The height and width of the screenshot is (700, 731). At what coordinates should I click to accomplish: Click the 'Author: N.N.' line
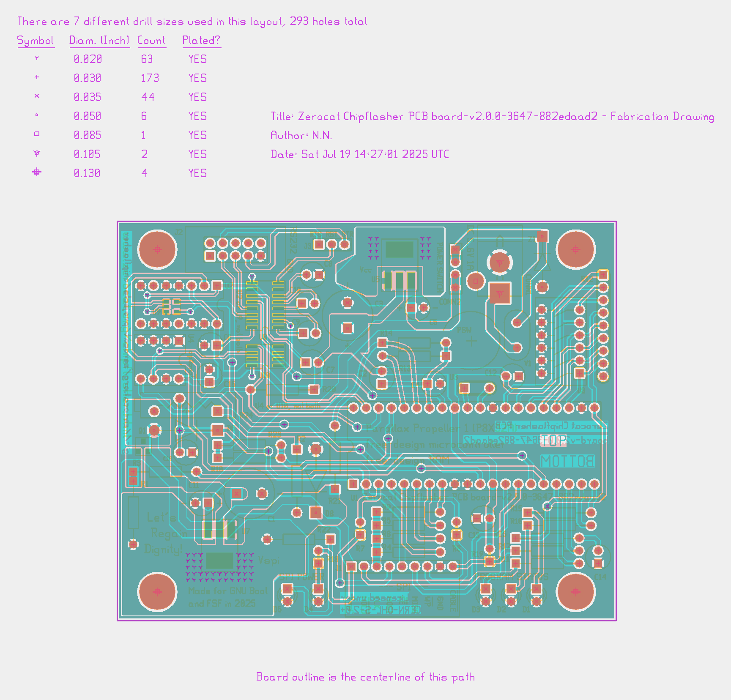(301, 136)
